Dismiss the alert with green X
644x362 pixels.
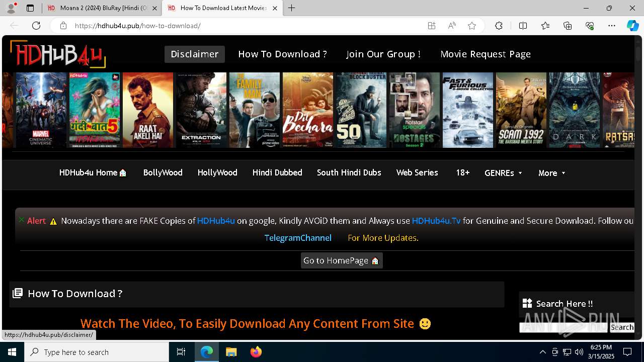22,219
